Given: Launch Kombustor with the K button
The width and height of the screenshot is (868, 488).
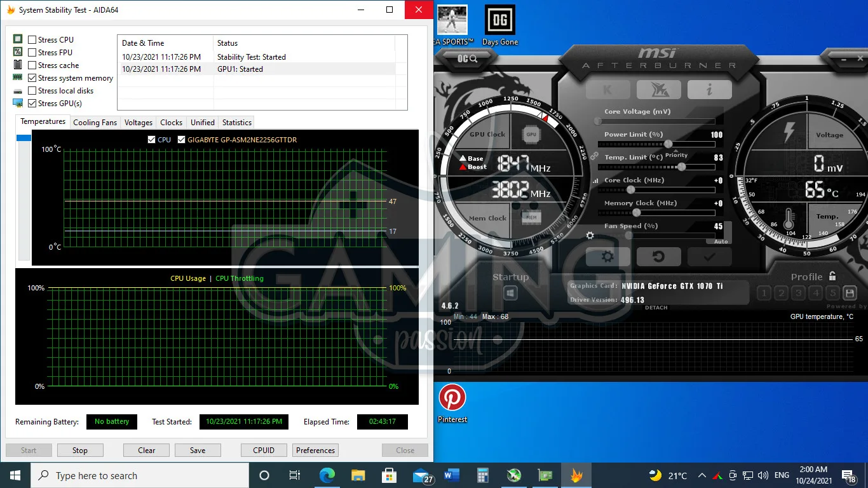Looking at the screenshot, I should point(607,90).
